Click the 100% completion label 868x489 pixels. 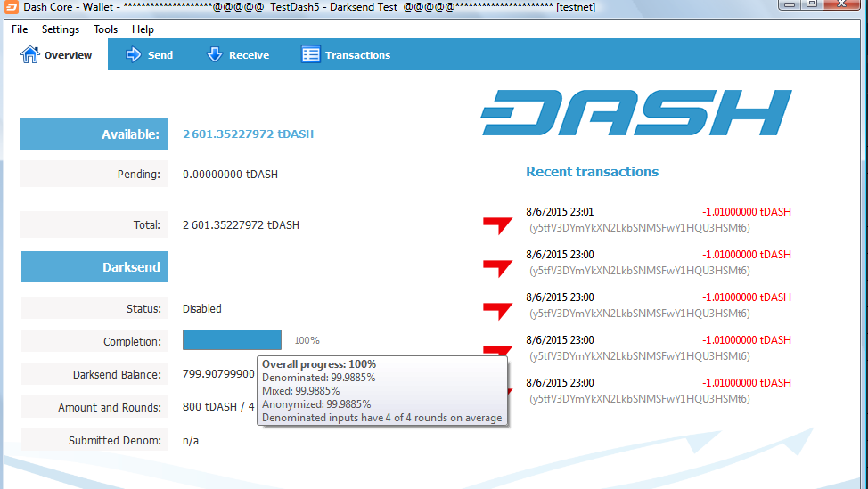tap(307, 340)
